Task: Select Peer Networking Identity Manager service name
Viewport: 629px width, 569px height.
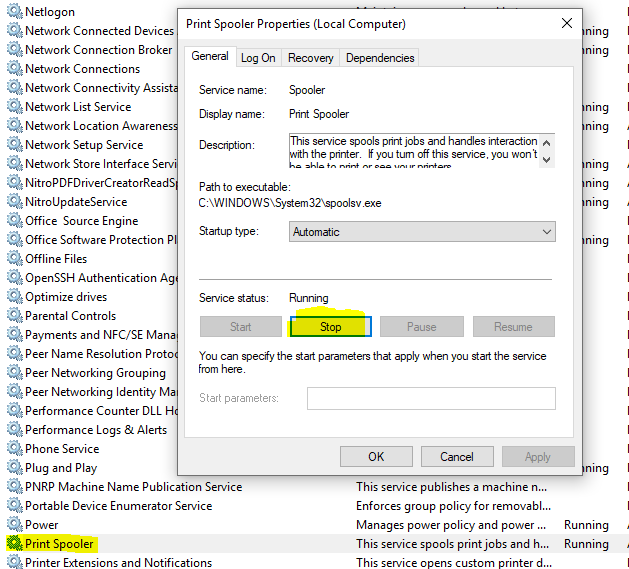Action: click(x=101, y=391)
